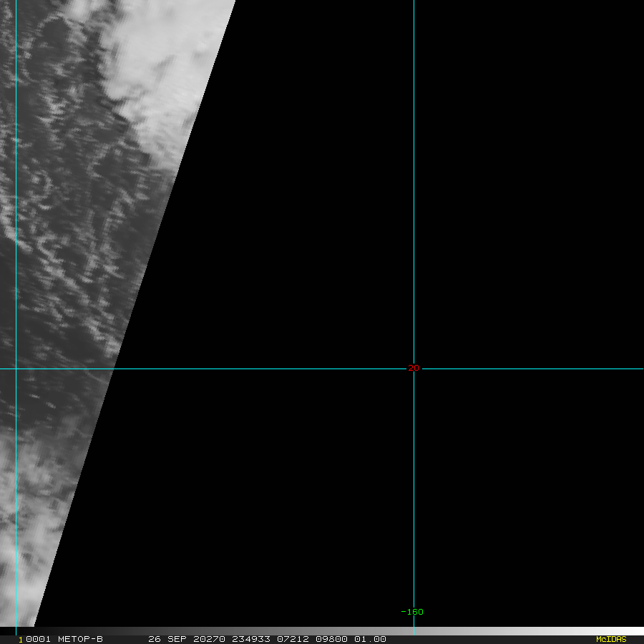
Task: Click the 20270 Julian day value
Action: pyautogui.click(x=209, y=639)
